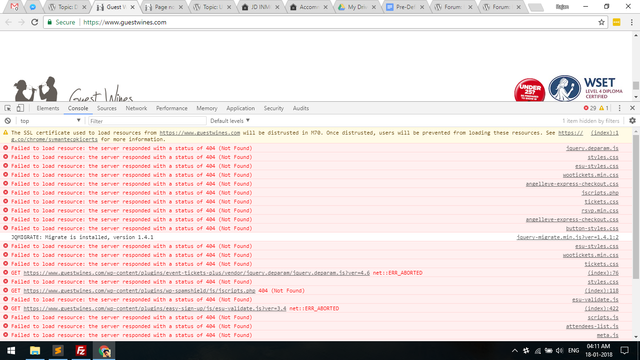Focus the console Filter input field

pyautogui.click(x=147, y=121)
